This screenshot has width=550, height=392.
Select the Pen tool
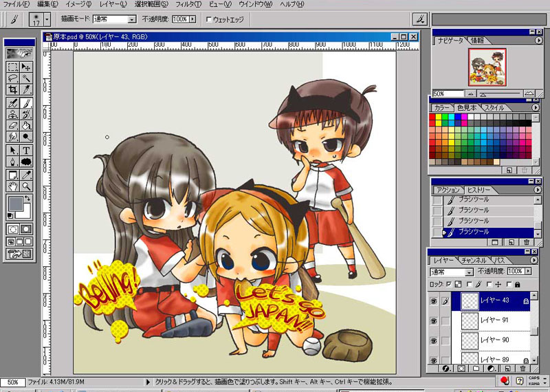[x=13, y=162]
